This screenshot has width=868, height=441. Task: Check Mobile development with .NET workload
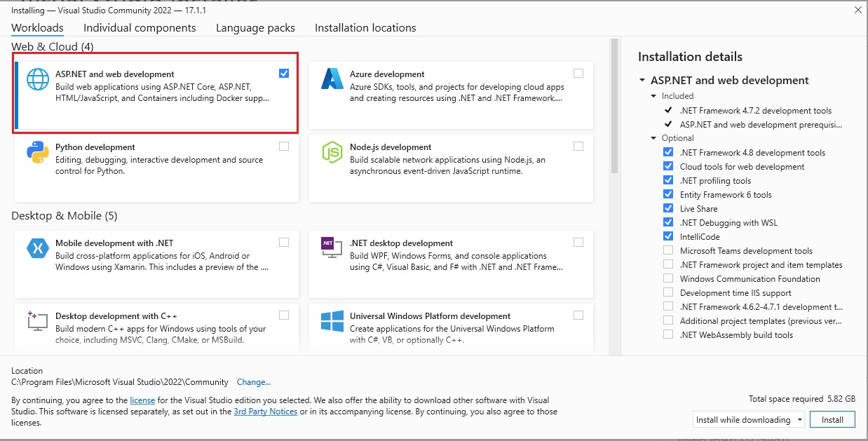[284, 242]
